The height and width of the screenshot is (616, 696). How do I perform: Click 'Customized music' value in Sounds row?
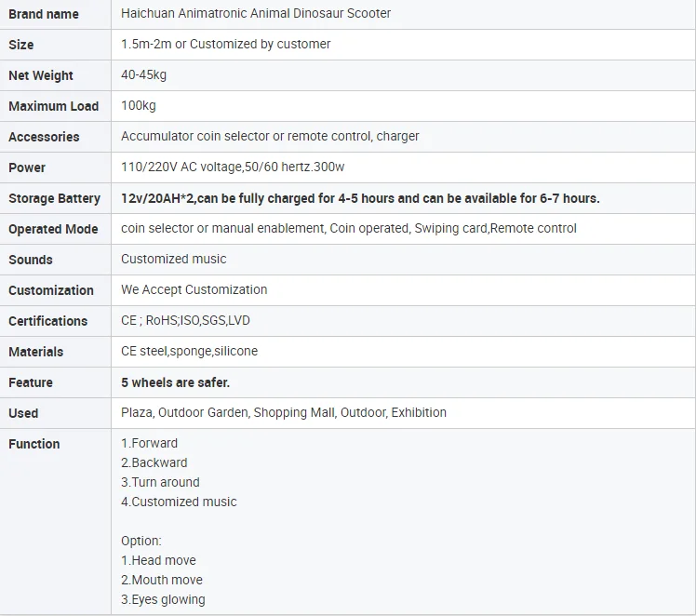[x=174, y=259]
